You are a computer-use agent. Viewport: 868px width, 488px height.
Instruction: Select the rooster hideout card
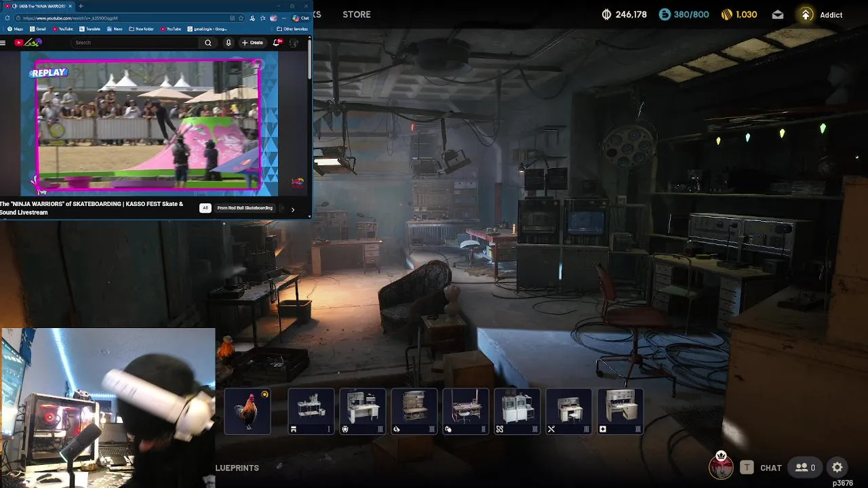point(248,411)
